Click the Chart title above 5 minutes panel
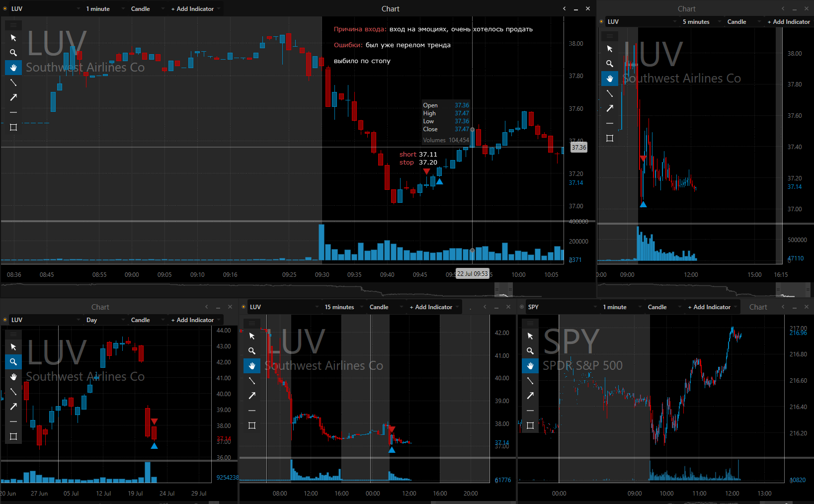Screen dimensions: 814x504 (x=686, y=9)
